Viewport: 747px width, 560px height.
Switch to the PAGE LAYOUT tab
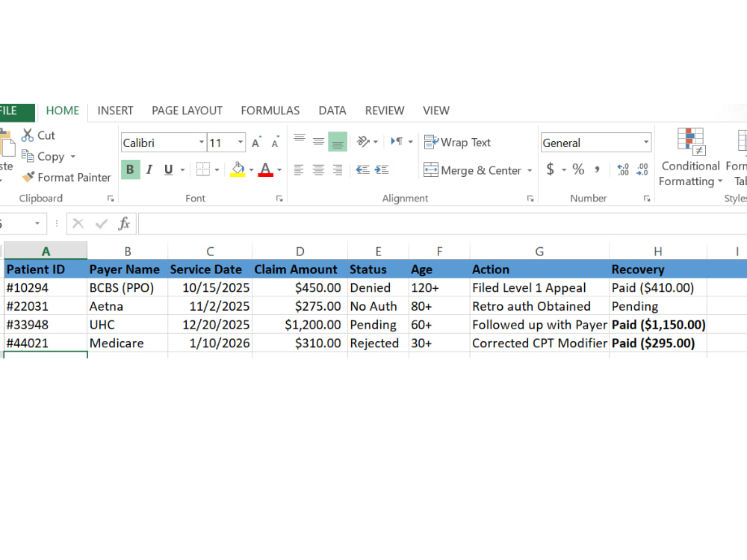pos(187,111)
